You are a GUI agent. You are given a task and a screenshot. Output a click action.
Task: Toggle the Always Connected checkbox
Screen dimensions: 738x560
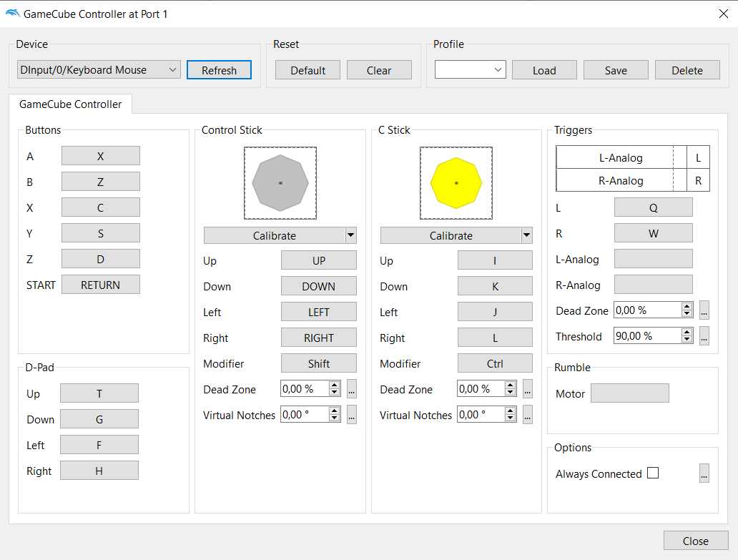[653, 473]
